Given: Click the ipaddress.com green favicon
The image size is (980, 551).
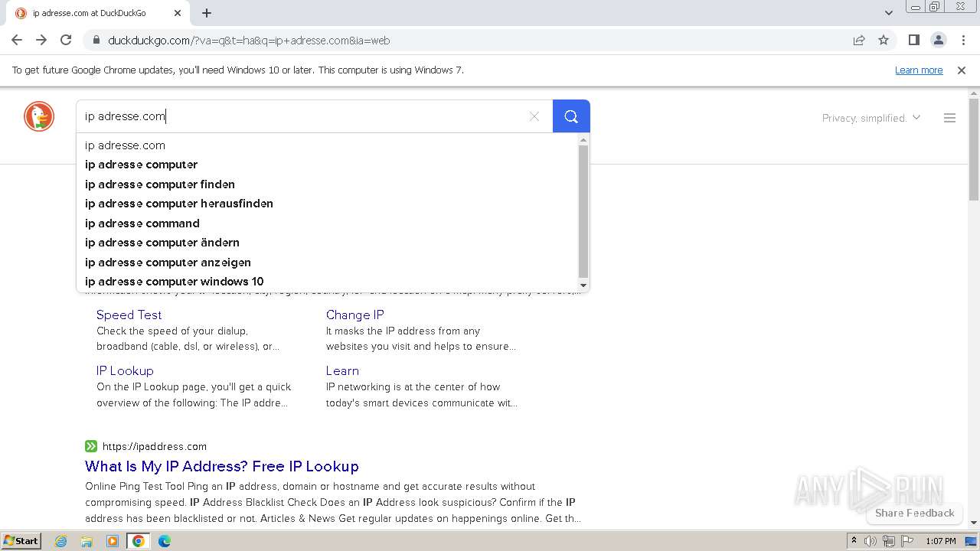Looking at the screenshot, I should (91, 446).
